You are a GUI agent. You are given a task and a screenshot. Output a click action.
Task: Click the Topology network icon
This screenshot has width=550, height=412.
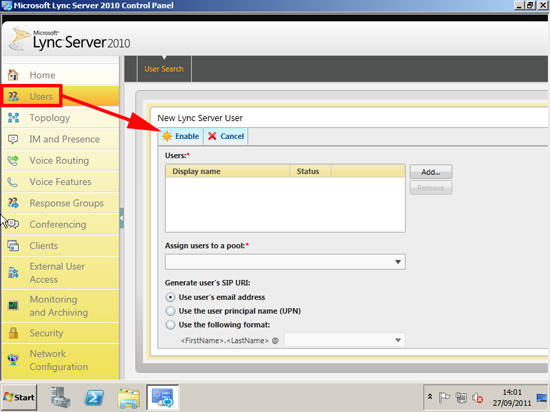13,118
